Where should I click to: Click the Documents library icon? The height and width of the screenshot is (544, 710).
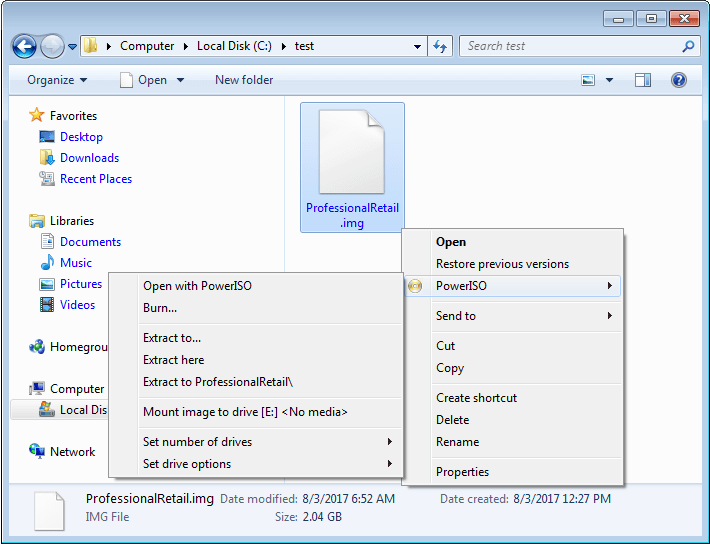[x=47, y=241]
